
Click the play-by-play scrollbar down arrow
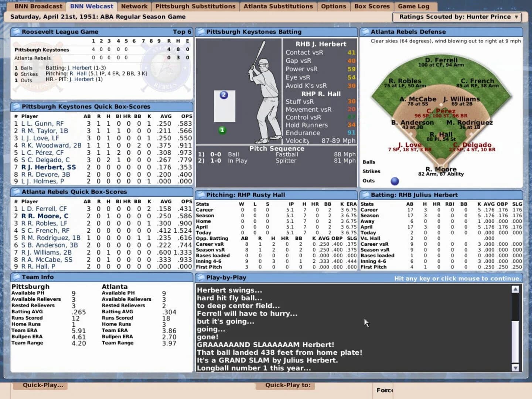pos(515,368)
